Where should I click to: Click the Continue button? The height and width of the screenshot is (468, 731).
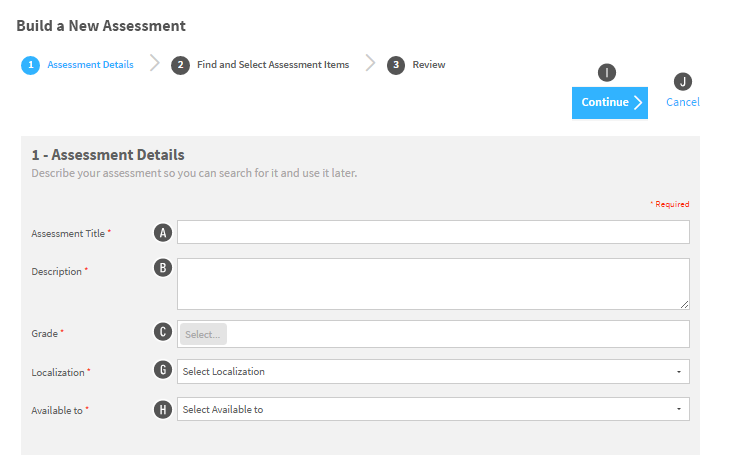pos(610,103)
